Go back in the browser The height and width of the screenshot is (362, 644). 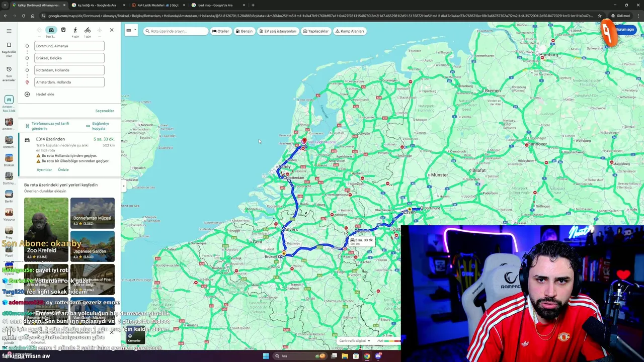point(6,16)
